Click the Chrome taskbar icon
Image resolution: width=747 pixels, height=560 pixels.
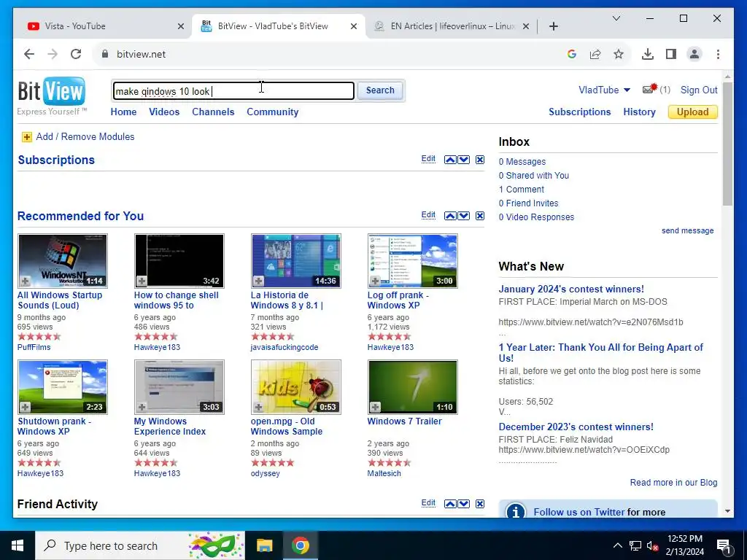tap(300, 545)
